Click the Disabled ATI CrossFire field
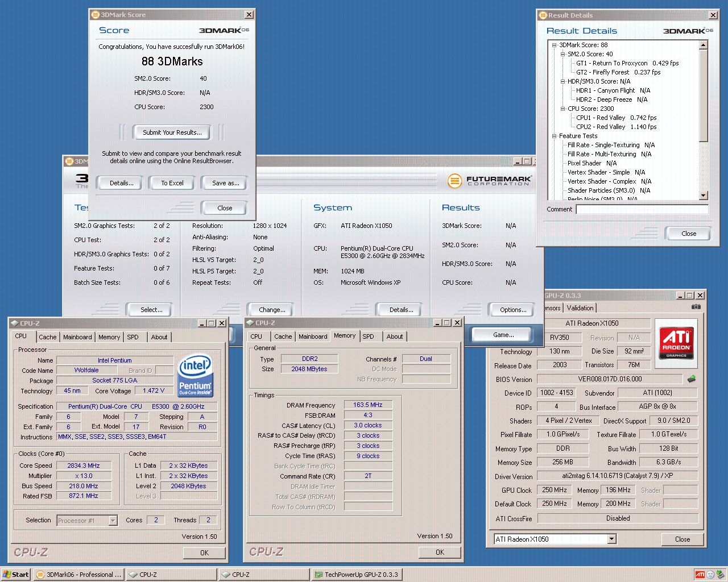728x582 pixels. [x=618, y=518]
